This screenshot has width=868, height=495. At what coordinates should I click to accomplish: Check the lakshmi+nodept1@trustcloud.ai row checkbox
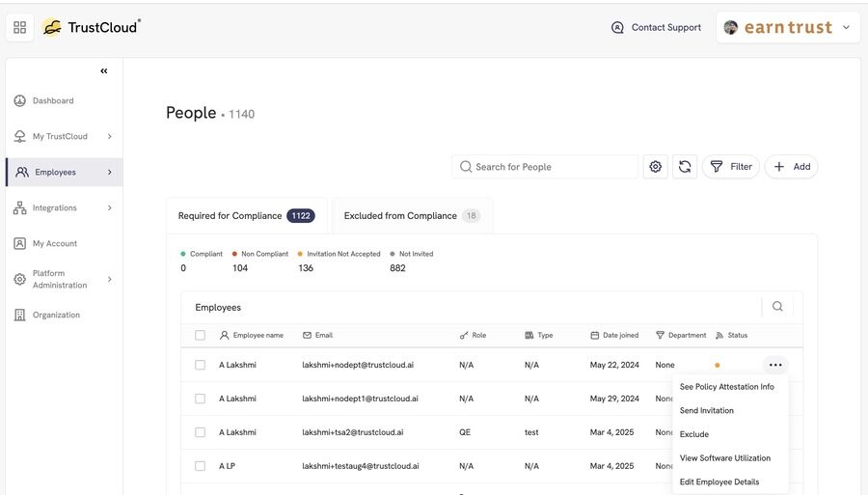click(x=200, y=399)
